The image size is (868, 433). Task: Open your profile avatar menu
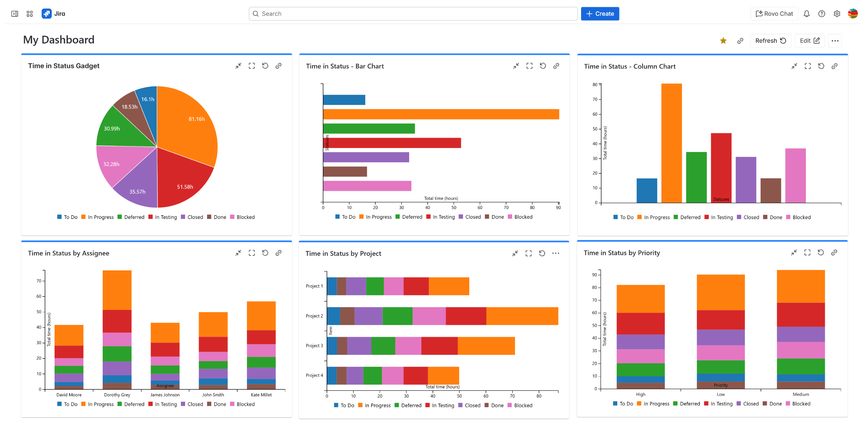(853, 13)
